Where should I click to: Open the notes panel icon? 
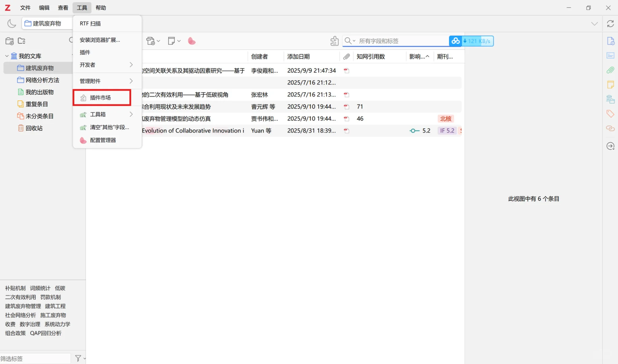click(610, 85)
